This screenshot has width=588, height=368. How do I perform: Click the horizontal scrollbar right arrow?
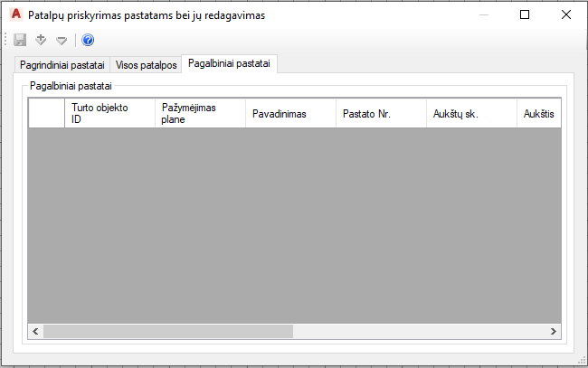pos(553,331)
